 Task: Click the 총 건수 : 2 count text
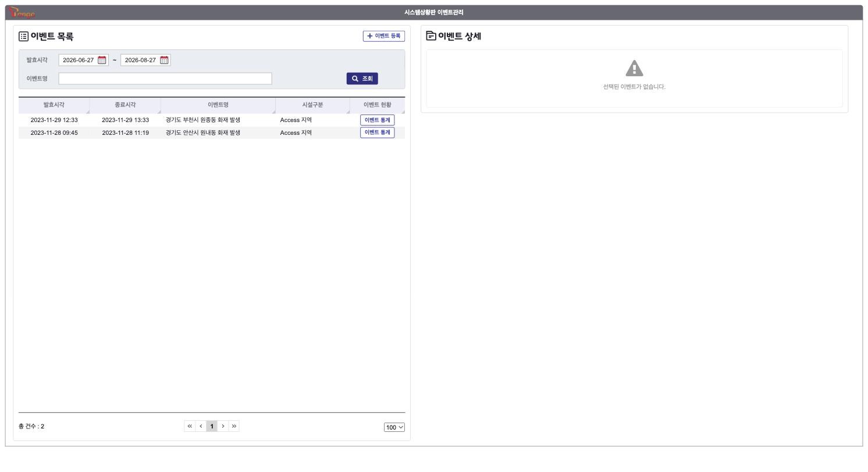click(31, 426)
